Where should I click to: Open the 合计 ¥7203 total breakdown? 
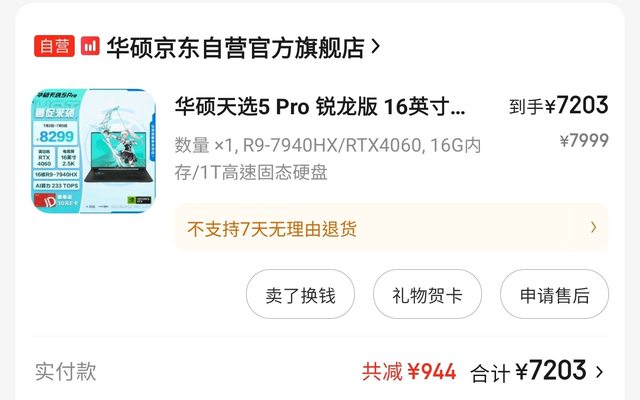529,371
